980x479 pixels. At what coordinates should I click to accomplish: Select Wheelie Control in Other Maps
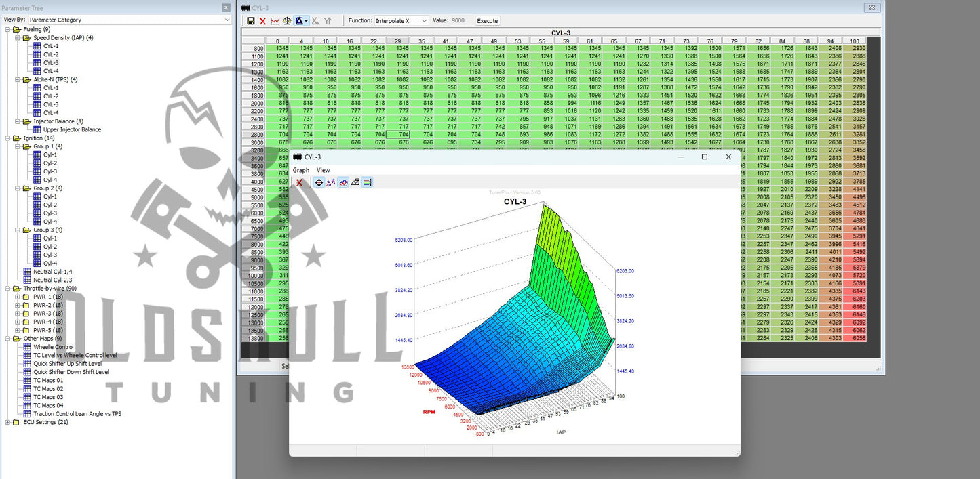pos(54,347)
